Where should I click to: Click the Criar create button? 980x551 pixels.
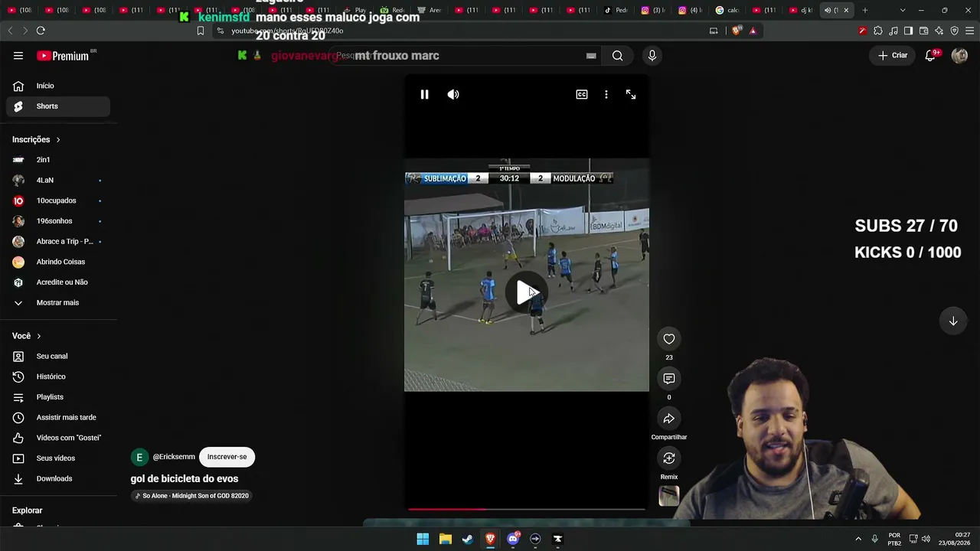(893, 56)
